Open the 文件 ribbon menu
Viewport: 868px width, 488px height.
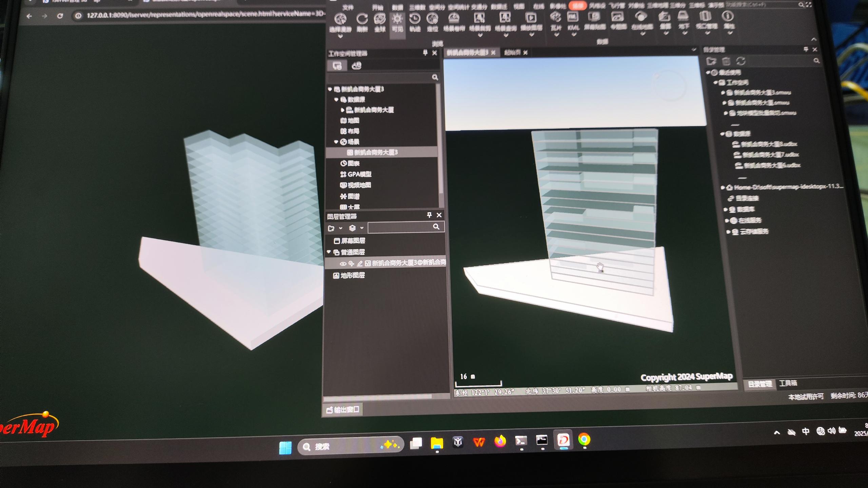tap(348, 7)
